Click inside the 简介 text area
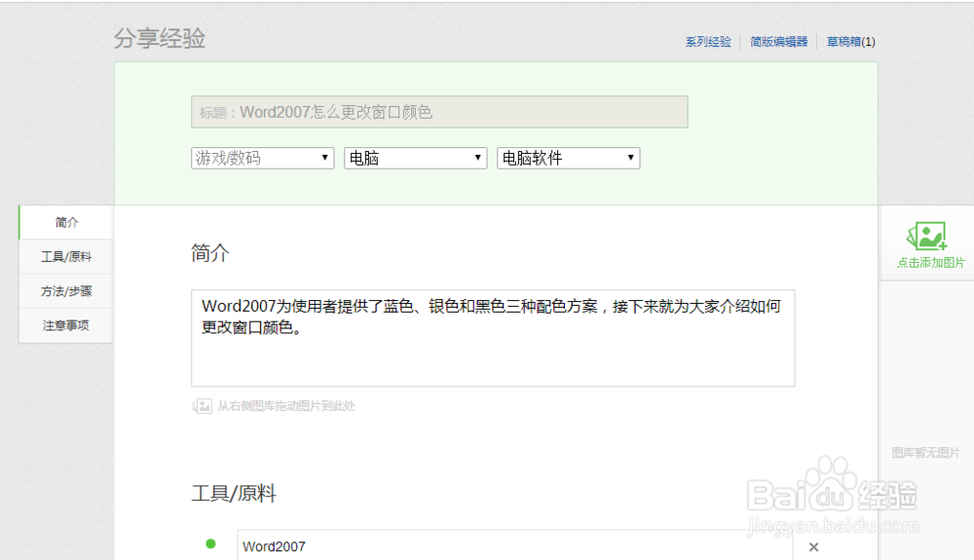This screenshot has height=560, width=974. (x=493, y=338)
